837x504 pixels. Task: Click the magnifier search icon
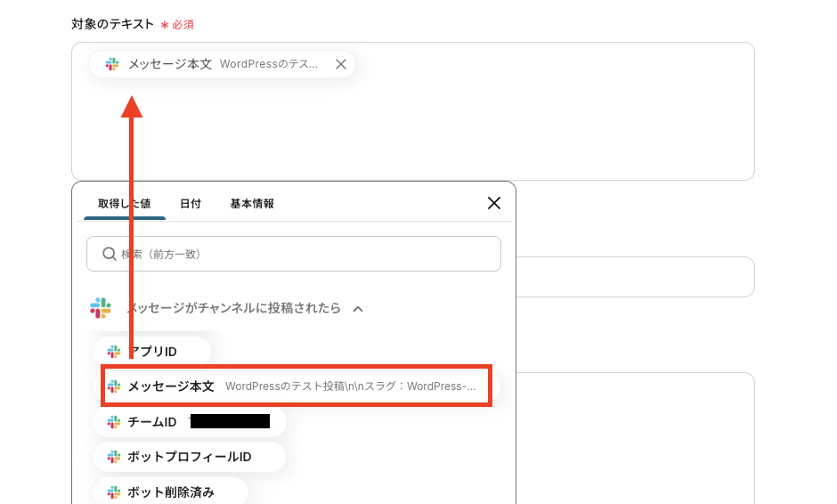click(110, 254)
